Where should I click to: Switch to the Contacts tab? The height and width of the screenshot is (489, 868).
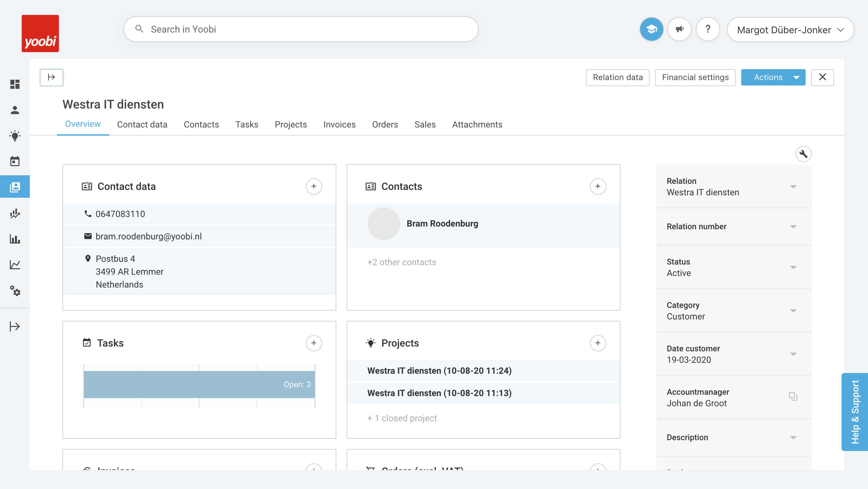coord(201,124)
